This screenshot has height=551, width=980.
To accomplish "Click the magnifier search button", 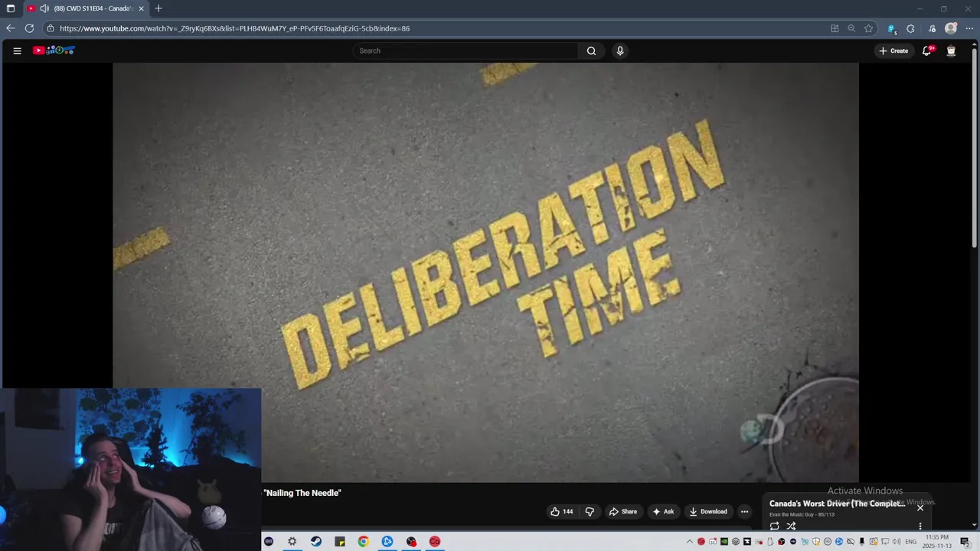I will coord(591,51).
